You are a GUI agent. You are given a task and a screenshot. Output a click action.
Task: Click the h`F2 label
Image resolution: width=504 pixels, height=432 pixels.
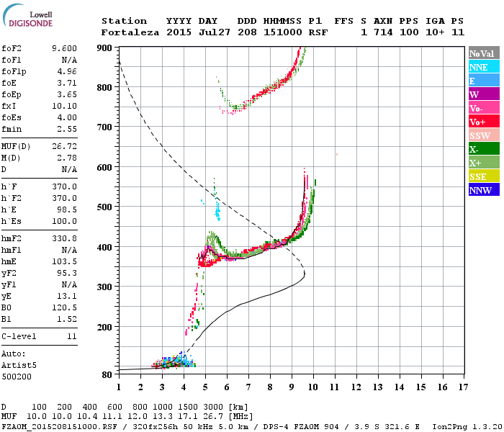point(12,198)
